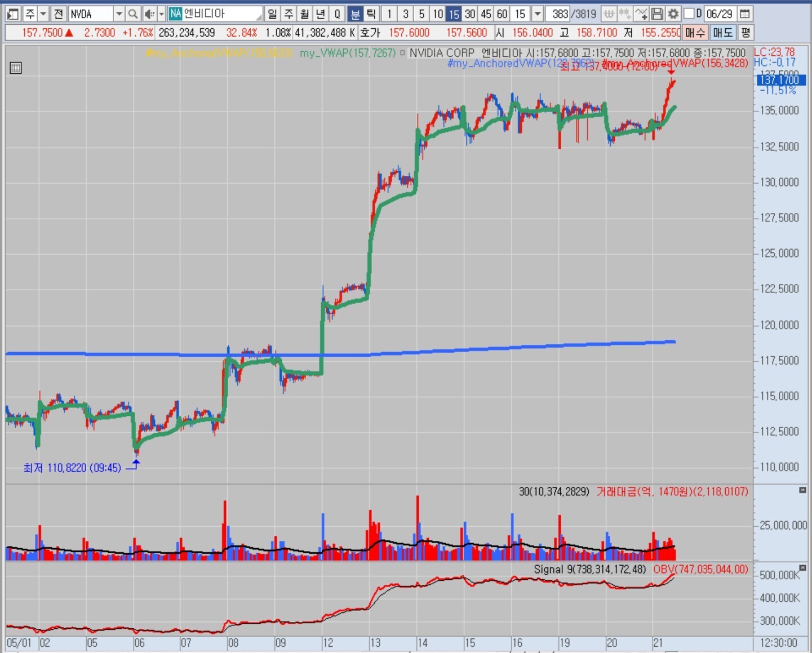This screenshot has height=653, width=812.
Task: Toggle the side panel layout icon
Action: (13, 14)
